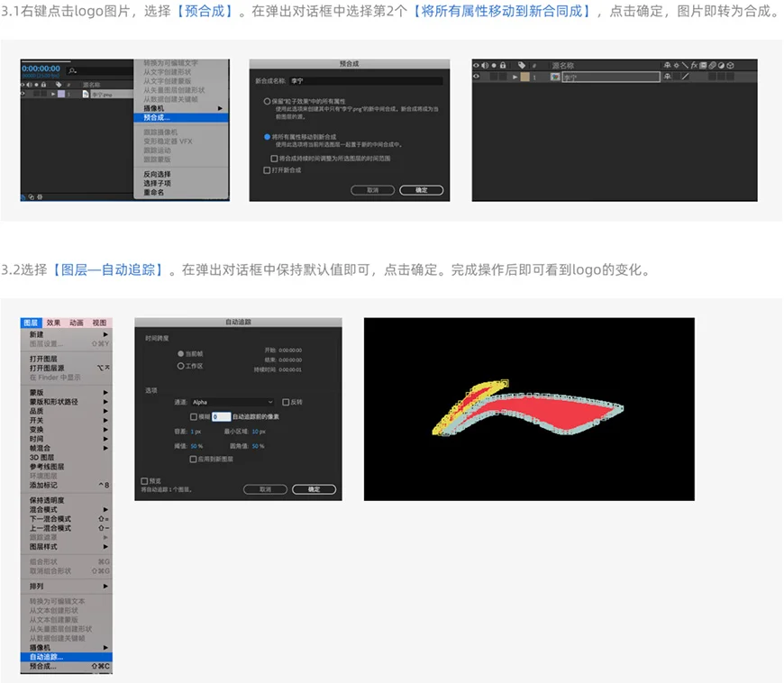The width and height of the screenshot is (784, 683).
Task: Click the collapse transformations star header icon
Action: [x=677, y=66]
